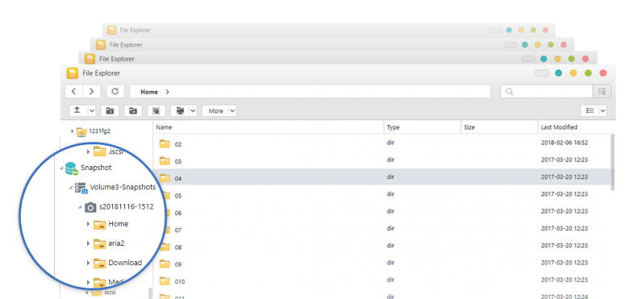Screen dimensions: 644x299
Task: Select Volume3-Snapshots in the tree
Action: pos(123,187)
